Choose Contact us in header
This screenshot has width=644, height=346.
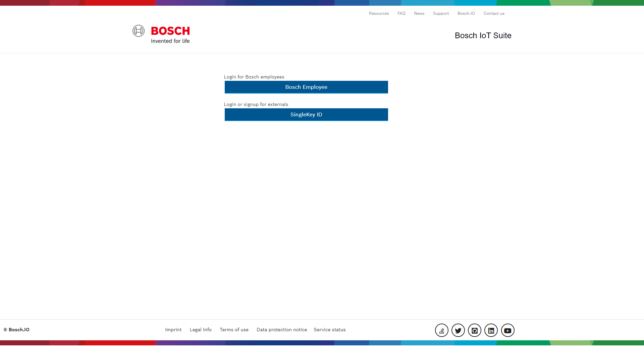tap(494, 13)
